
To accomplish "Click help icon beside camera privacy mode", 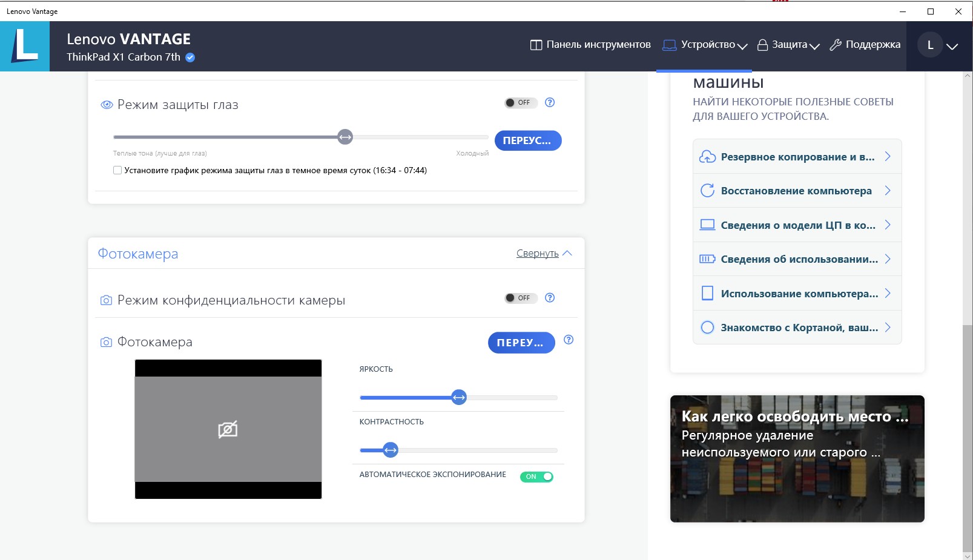I will pos(550,297).
